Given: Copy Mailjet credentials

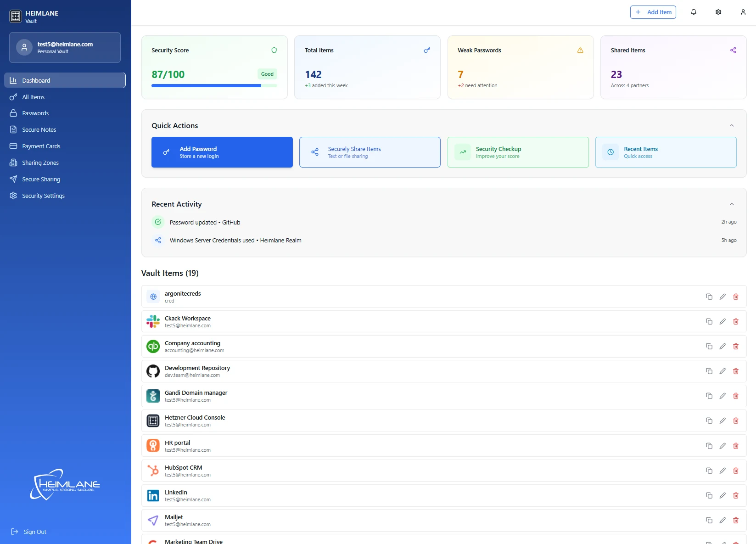Looking at the screenshot, I should click(x=709, y=520).
